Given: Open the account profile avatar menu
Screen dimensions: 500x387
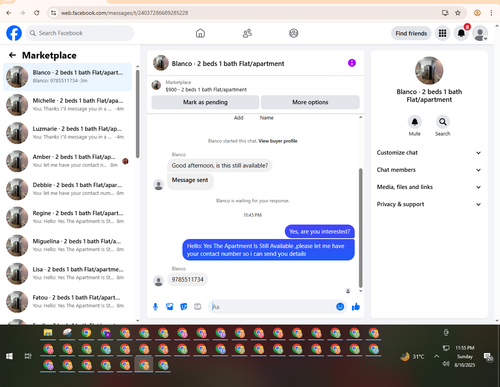Looking at the screenshot, I should (x=480, y=33).
